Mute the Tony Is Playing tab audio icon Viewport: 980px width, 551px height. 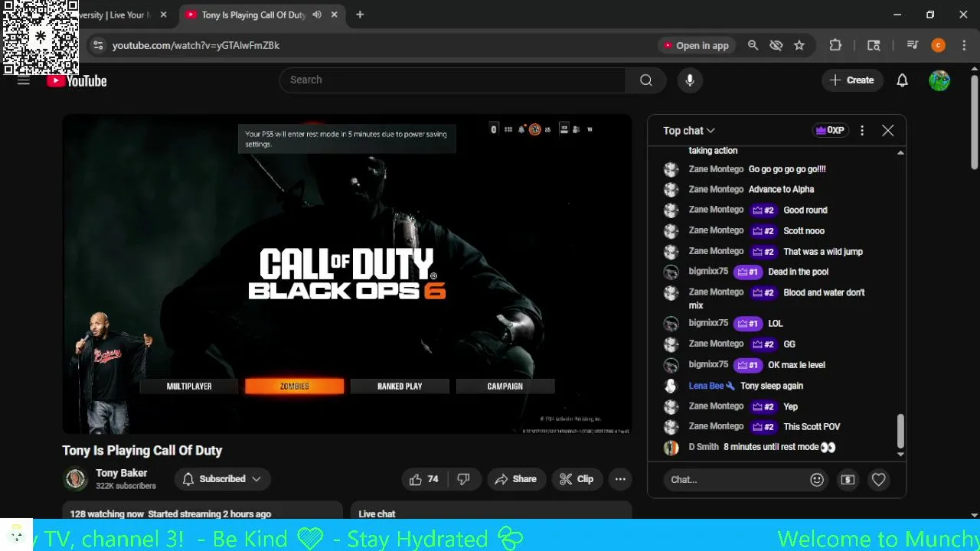coord(316,15)
